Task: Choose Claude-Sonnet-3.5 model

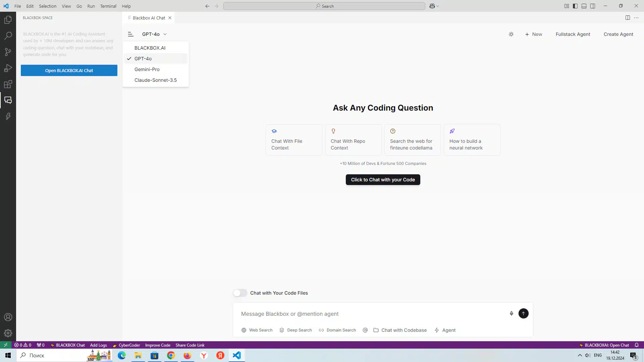Action: pos(156,80)
